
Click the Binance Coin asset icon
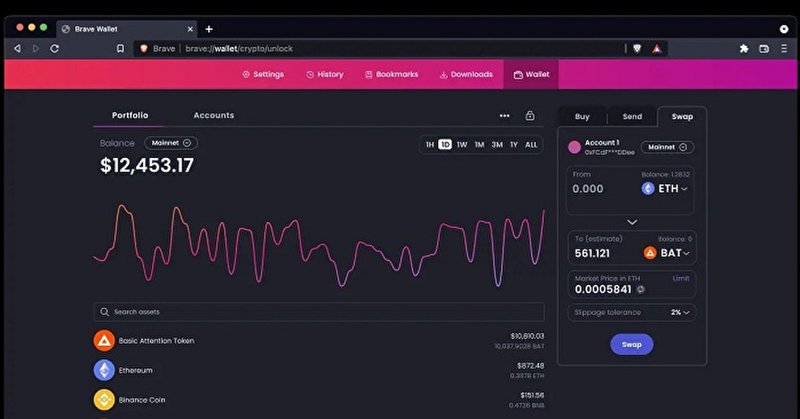[x=104, y=400]
